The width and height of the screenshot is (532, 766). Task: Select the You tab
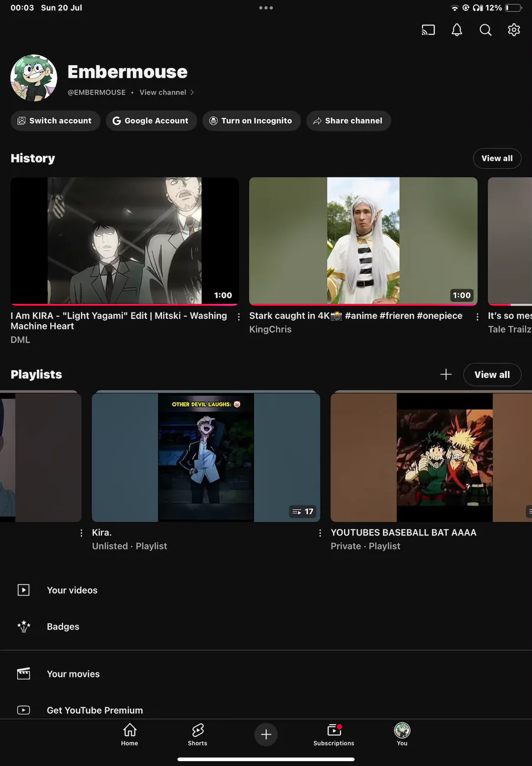point(402,734)
